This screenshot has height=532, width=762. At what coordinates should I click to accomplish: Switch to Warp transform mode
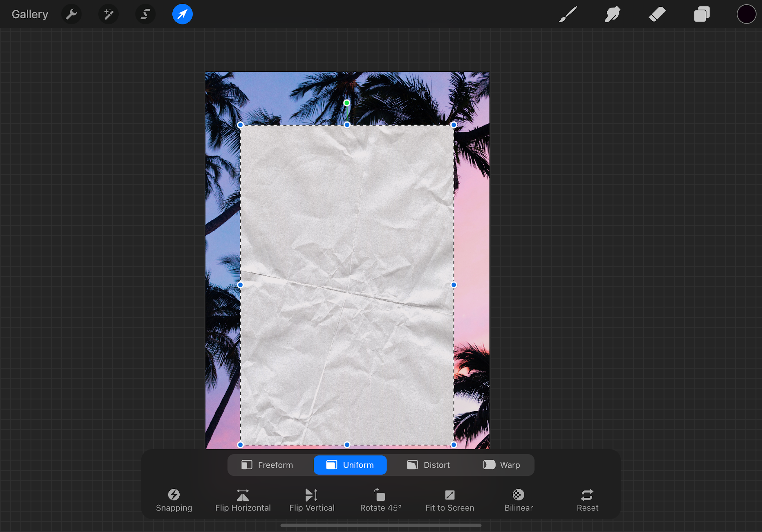501,465
